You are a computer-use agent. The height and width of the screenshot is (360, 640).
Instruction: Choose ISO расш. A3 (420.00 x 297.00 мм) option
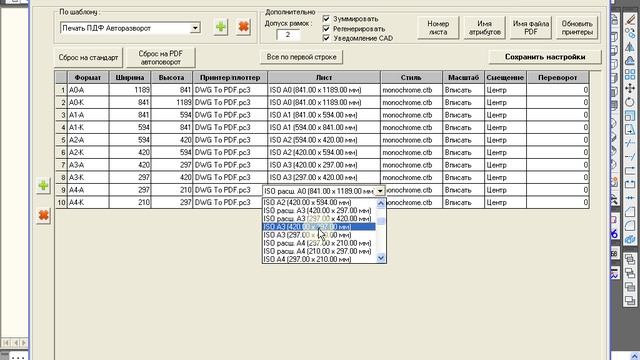318,211
